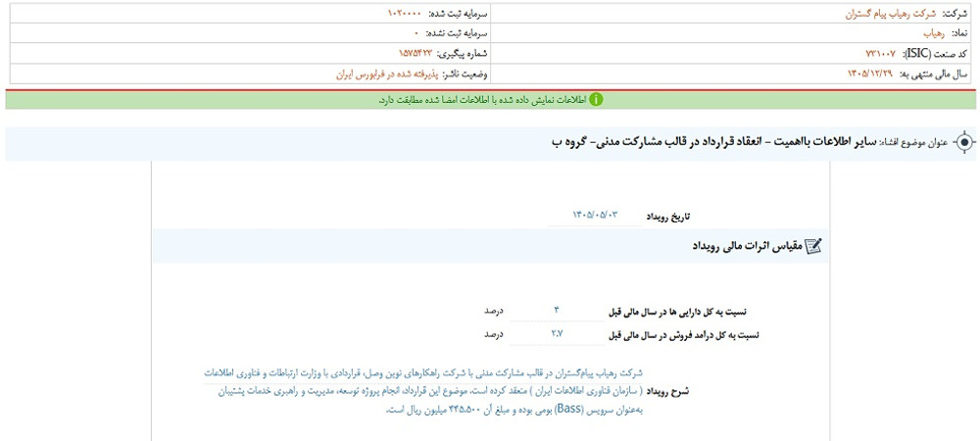Click the unregistered capital value ۰
The image size is (980, 441).
pos(416,33)
